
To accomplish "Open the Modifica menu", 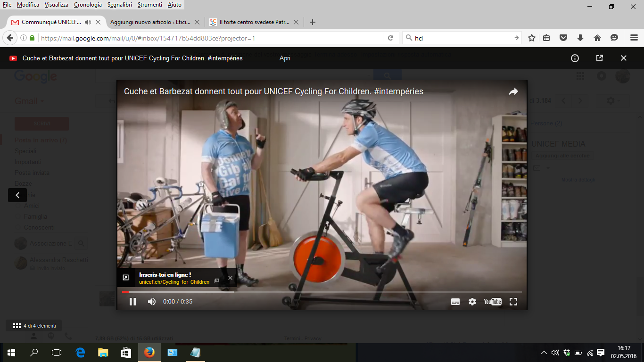I will (x=28, y=5).
